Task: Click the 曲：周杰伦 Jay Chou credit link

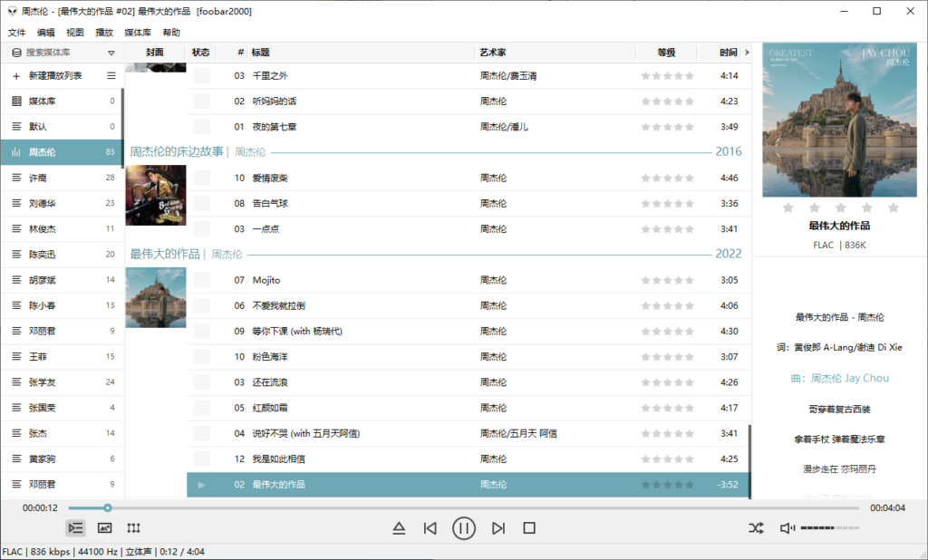Action: [x=839, y=379]
